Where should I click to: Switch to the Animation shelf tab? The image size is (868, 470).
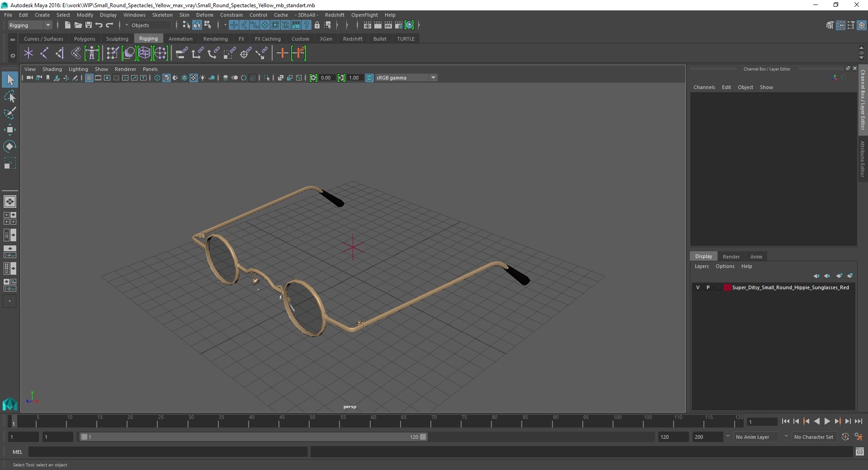tap(180, 39)
